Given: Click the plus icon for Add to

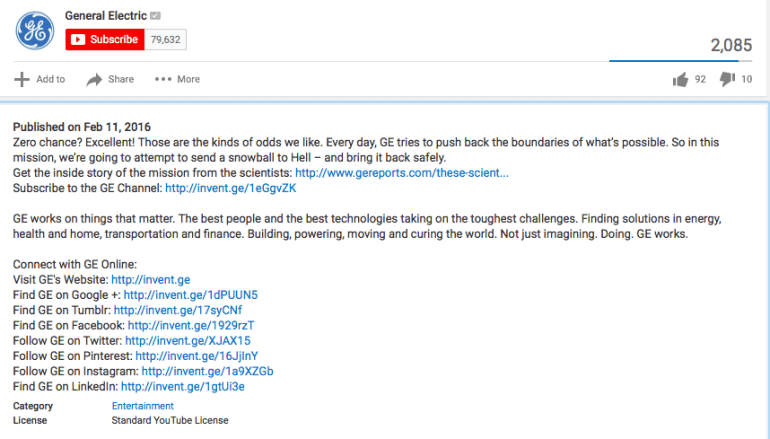Looking at the screenshot, I should (22, 79).
